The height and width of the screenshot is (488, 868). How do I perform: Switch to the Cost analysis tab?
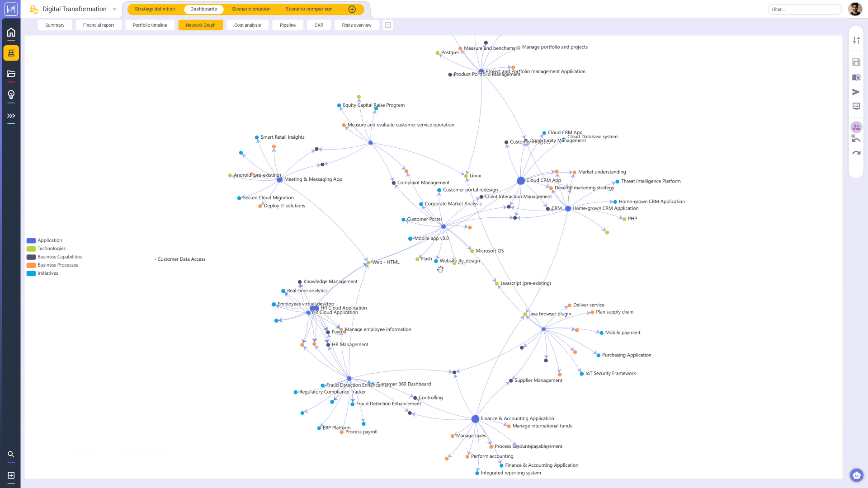pyautogui.click(x=247, y=25)
